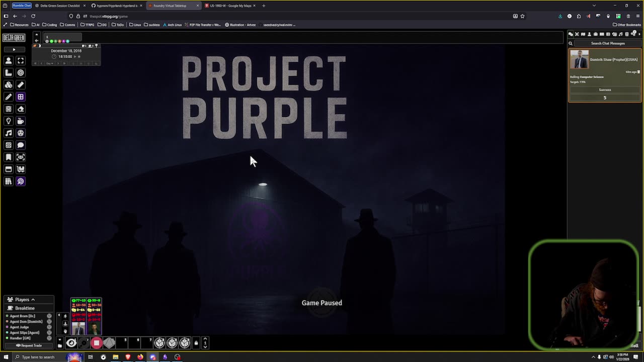This screenshot has height=362, width=644.
Task: Select the Token Controls tool
Action: tap(9, 61)
